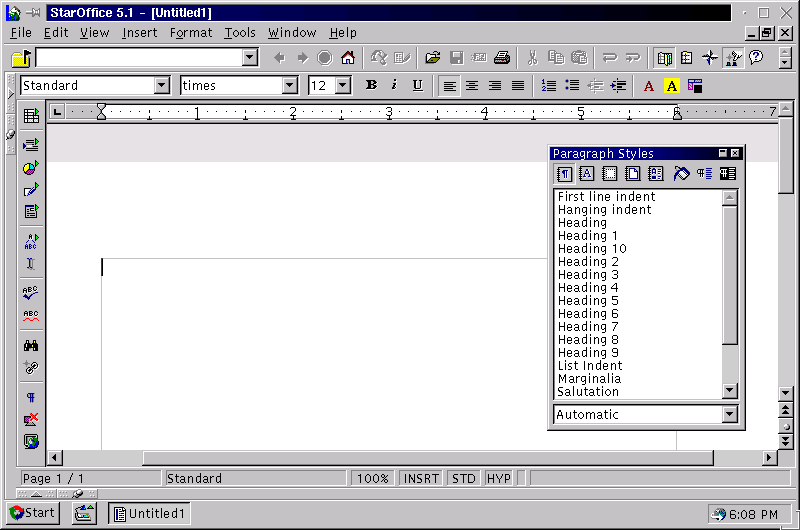Expand the Automatic style filter dropdown
Image resolution: width=800 pixels, height=530 pixels.
tap(729, 415)
